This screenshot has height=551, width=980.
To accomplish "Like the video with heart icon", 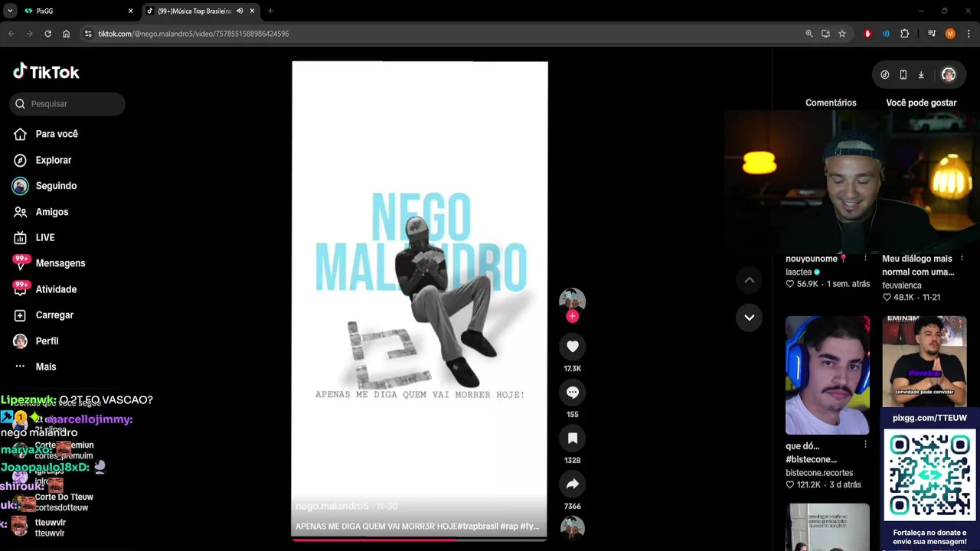I will coord(572,347).
